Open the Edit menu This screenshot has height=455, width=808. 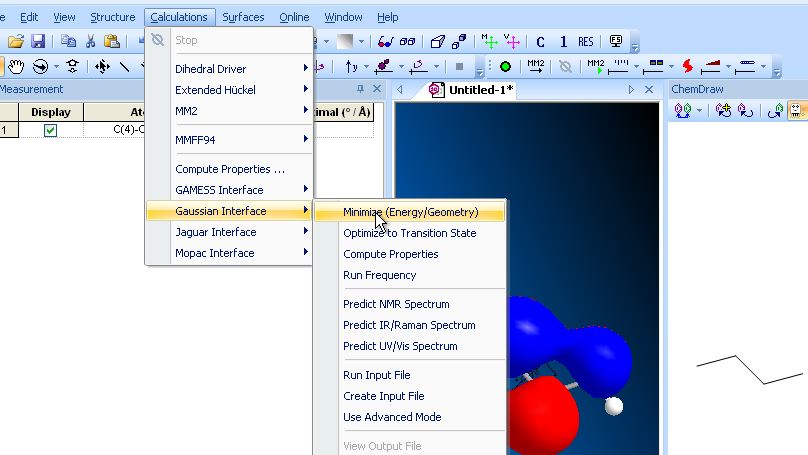click(29, 17)
